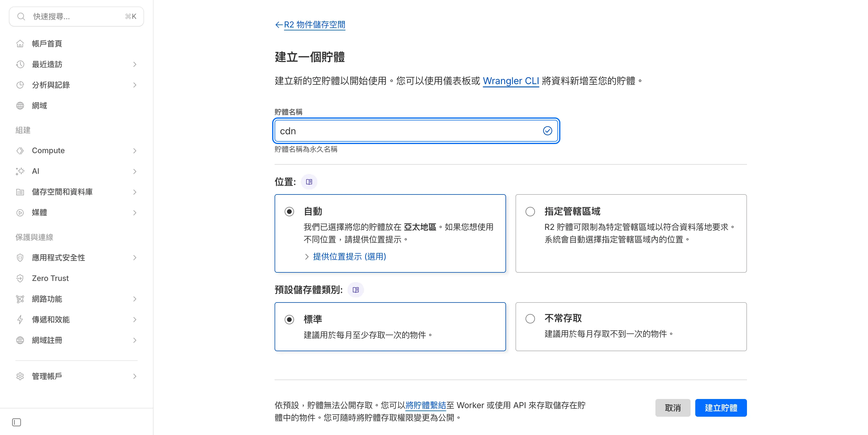The width and height of the screenshot is (868, 435).
Task: Open 傳遞和效能 sidebar item
Action: click(x=51, y=320)
